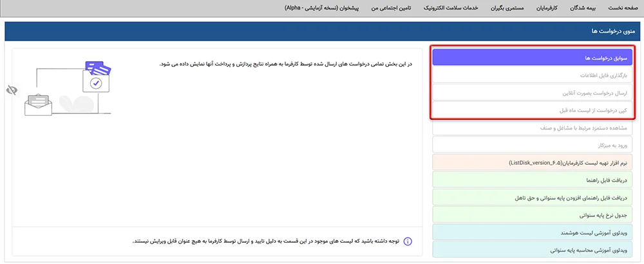Open دریافت فایل راهنمای افزودن پایه سنواتی
The width and height of the screenshot is (644, 264).
point(533,198)
